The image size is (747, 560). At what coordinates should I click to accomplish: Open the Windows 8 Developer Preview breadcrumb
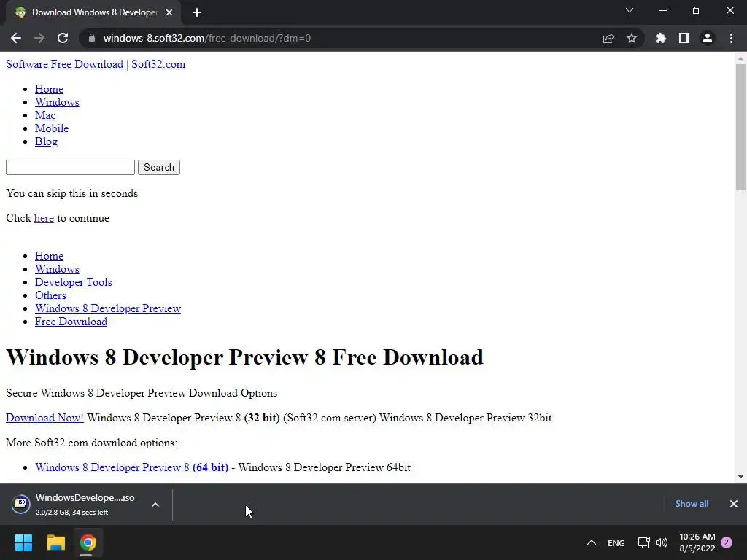tap(108, 308)
